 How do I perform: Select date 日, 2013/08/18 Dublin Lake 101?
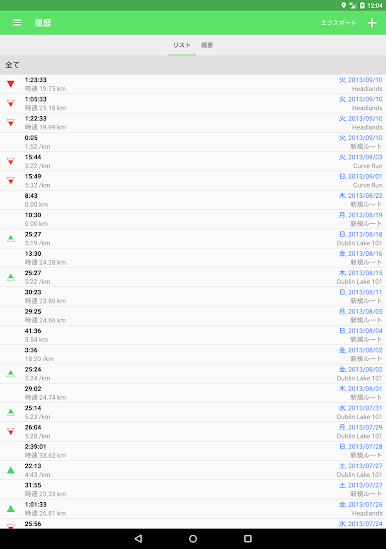[x=361, y=234]
